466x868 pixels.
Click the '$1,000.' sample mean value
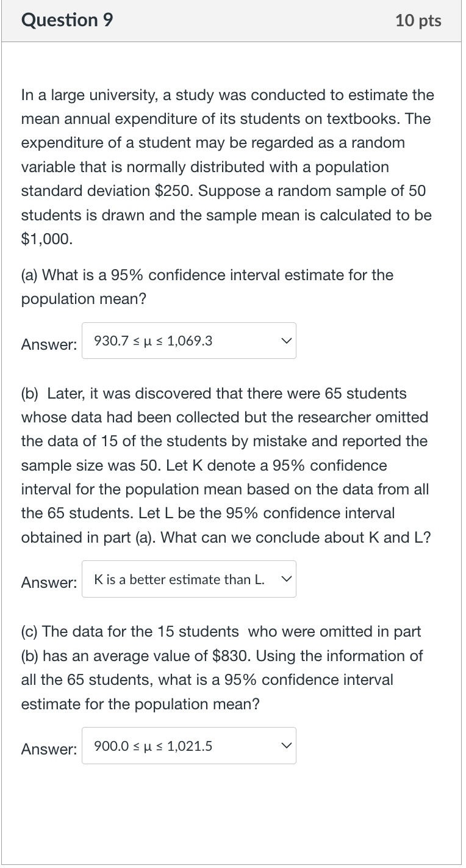point(47,239)
